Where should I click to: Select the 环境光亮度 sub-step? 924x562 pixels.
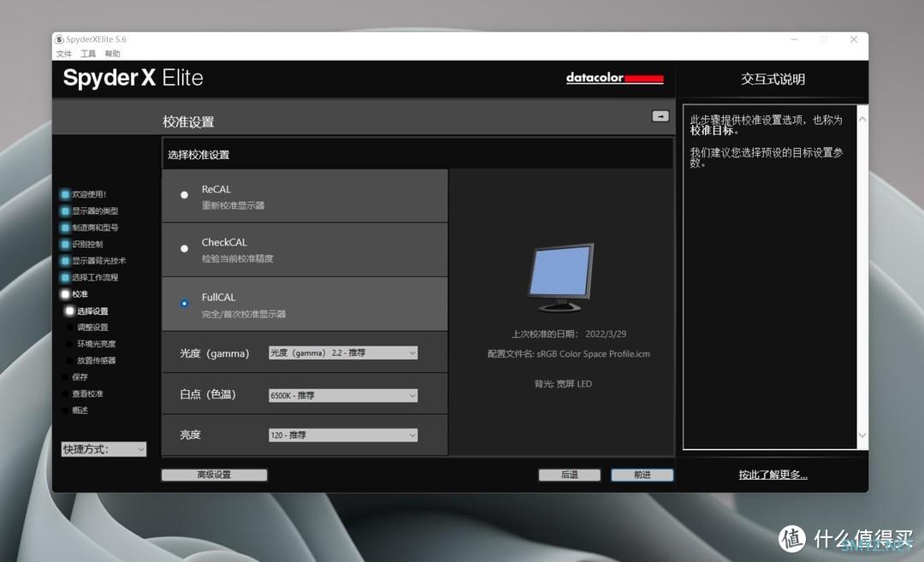tap(96, 344)
